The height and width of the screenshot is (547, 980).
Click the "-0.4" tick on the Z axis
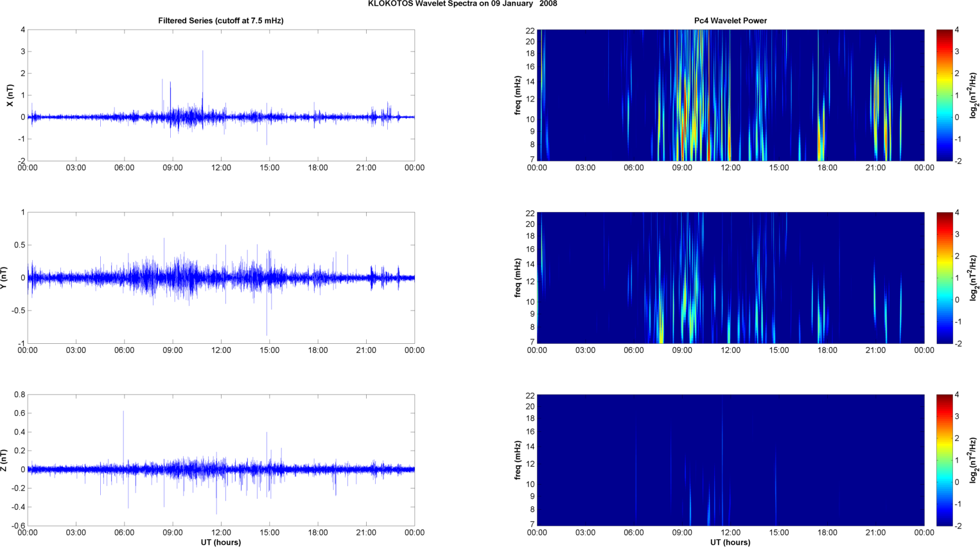click(18, 507)
